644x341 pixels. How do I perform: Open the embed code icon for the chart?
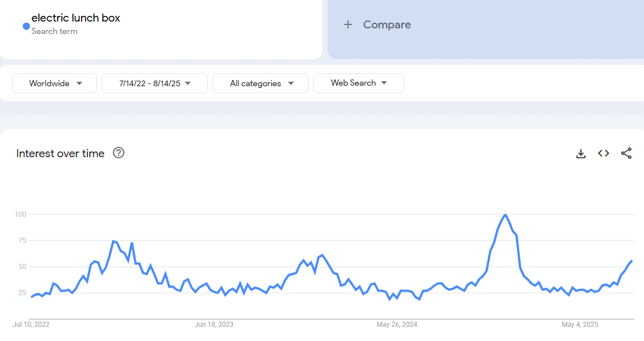pos(603,154)
